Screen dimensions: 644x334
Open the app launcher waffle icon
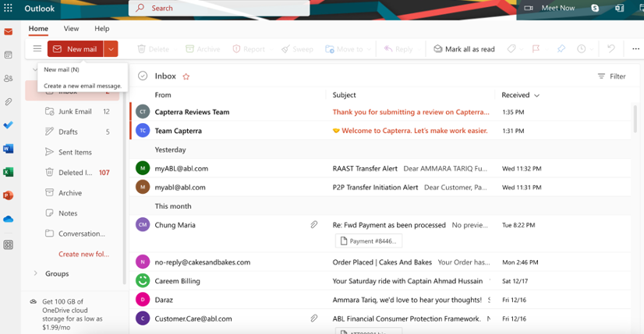(x=9, y=9)
